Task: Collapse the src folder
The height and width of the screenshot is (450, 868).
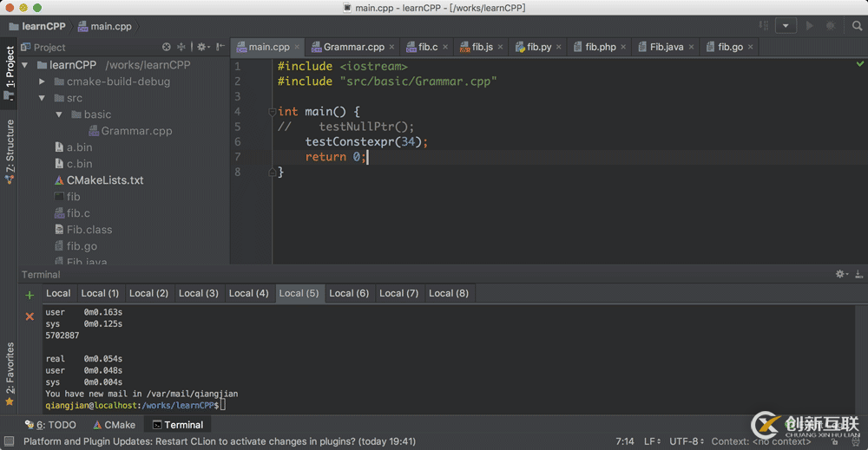Action: [42, 98]
